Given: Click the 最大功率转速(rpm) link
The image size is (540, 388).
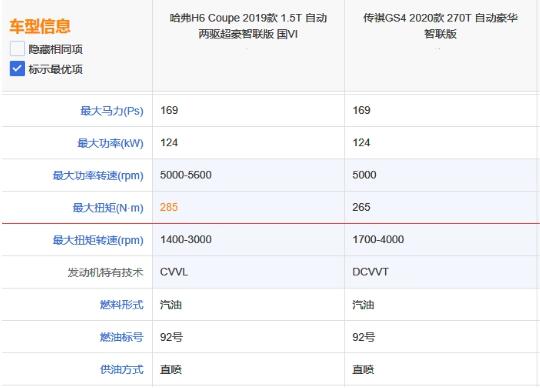Looking at the screenshot, I should [x=98, y=175].
